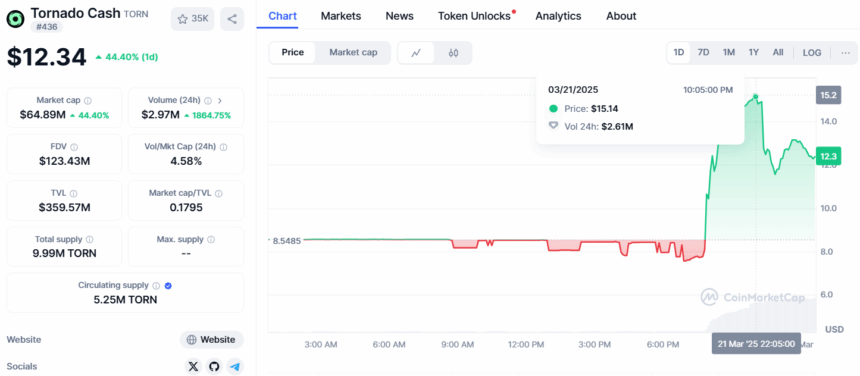Click the Website button
The width and height of the screenshot is (860, 376).
pyautogui.click(x=212, y=340)
